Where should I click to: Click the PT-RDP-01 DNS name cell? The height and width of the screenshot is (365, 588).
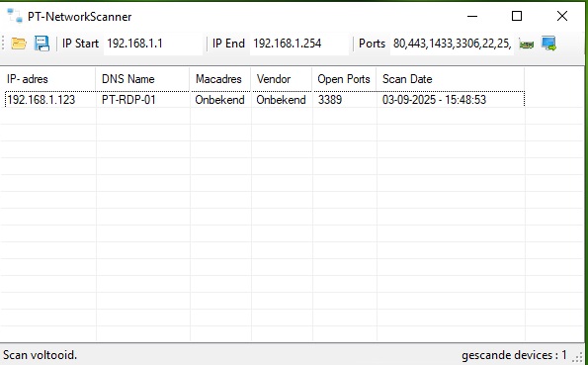click(128, 100)
